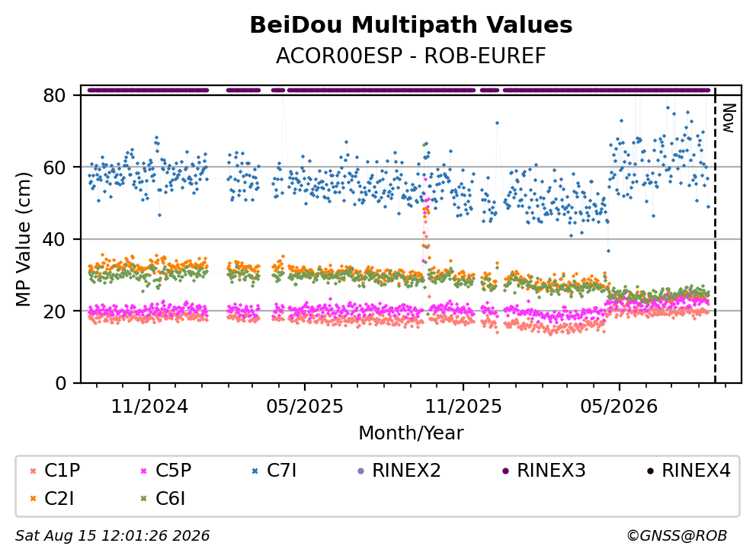Click the 05/2026 x-axis tick label
Image resolution: width=756 pixels, height=559 pixels.
(619, 407)
